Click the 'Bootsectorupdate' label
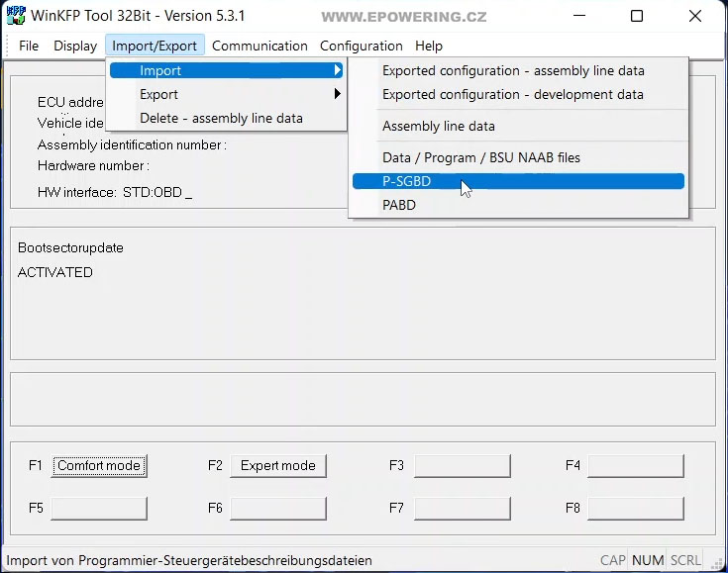The width and height of the screenshot is (728, 573). pyautogui.click(x=70, y=247)
